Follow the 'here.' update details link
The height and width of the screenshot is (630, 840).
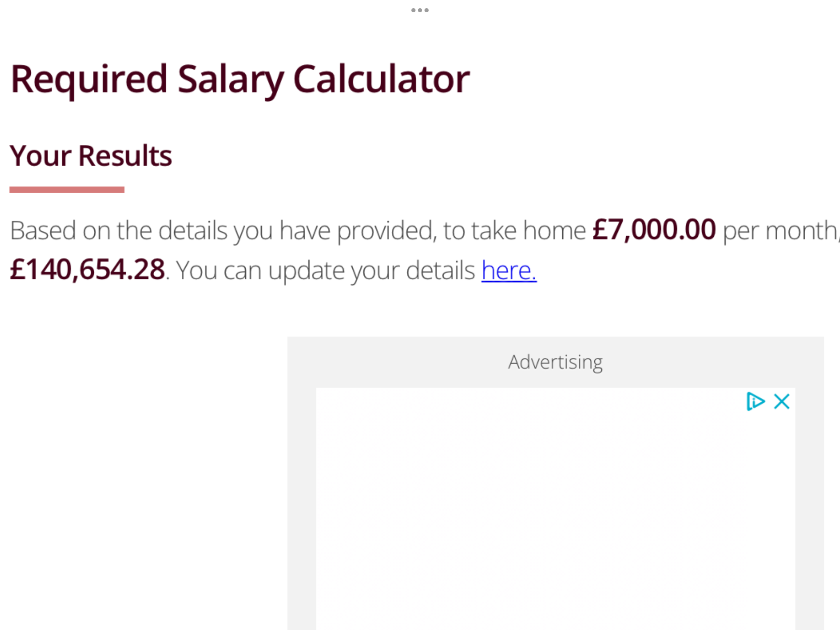(x=509, y=270)
